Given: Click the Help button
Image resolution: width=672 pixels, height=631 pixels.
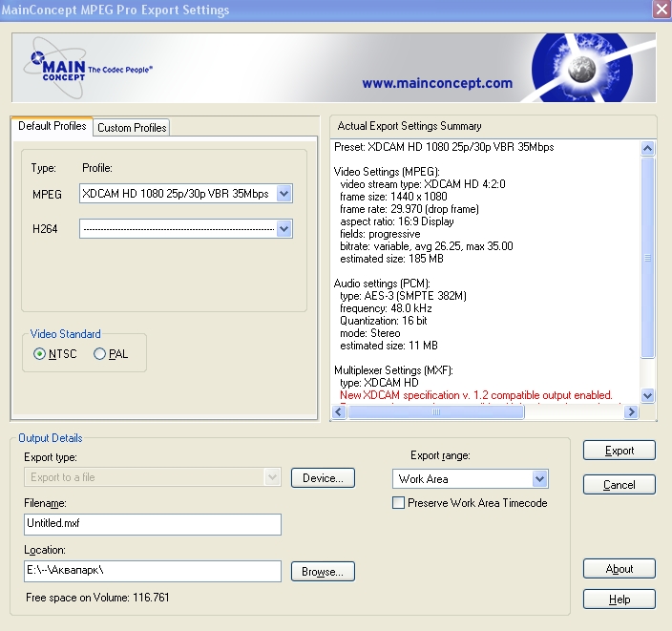Looking at the screenshot, I should pos(619,599).
